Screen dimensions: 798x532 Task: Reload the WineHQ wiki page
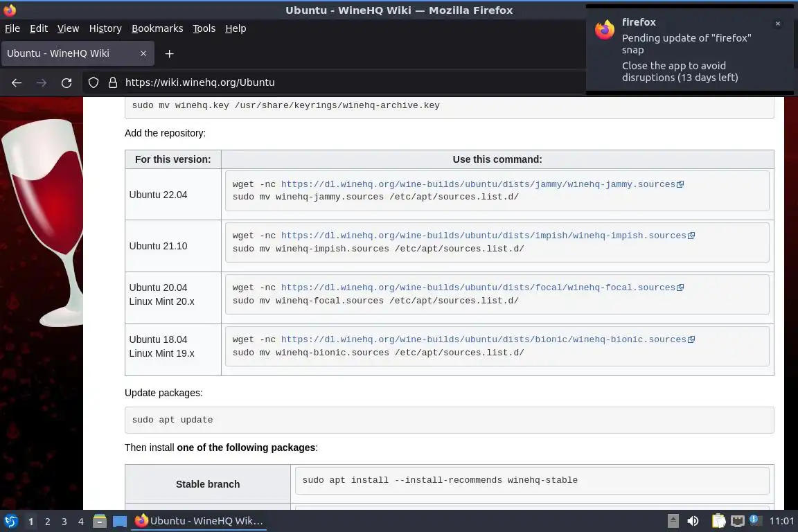click(x=66, y=82)
